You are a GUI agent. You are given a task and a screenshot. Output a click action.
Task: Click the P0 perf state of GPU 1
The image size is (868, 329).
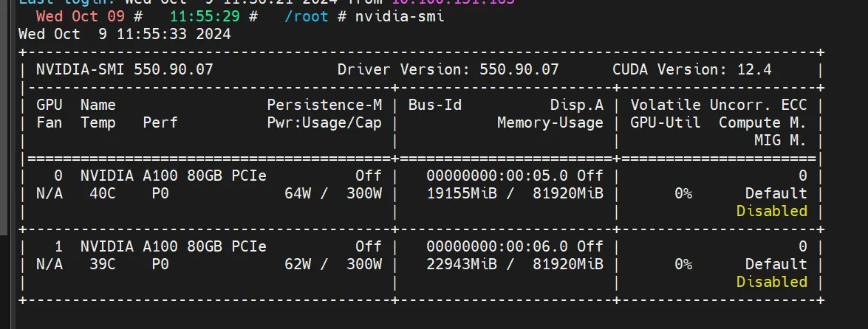point(160,264)
